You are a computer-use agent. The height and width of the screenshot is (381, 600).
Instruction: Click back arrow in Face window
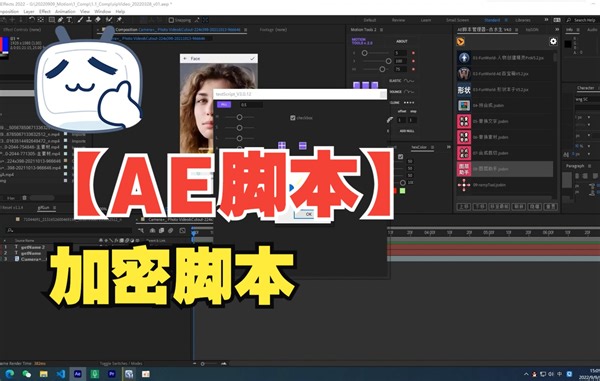pos(185,59)
